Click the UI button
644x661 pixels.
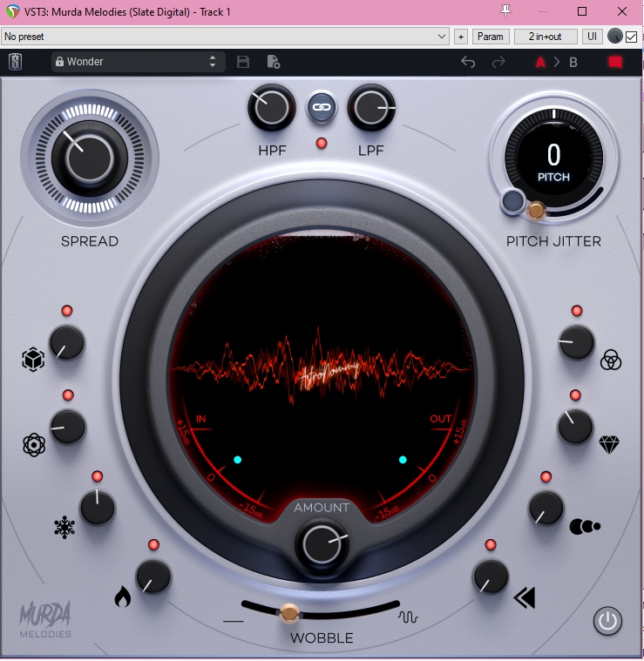pyautogui.click(x=592, y=37)
